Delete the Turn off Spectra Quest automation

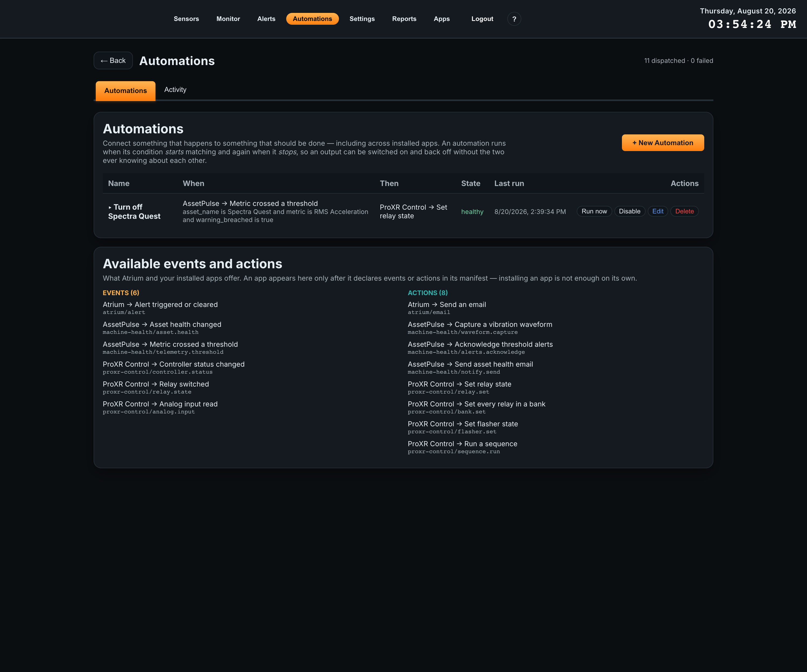[684, 211]
